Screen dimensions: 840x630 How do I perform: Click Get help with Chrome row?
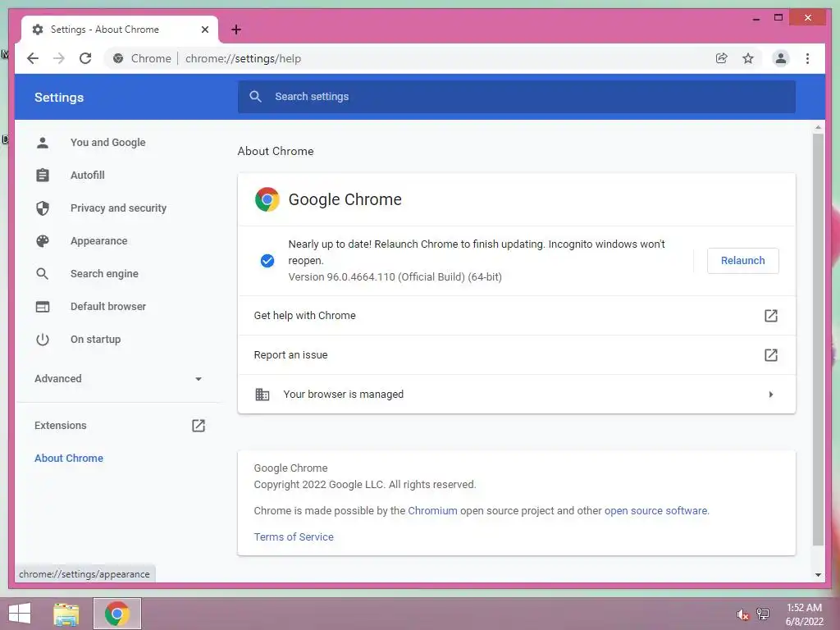click(x=517, y=316)
